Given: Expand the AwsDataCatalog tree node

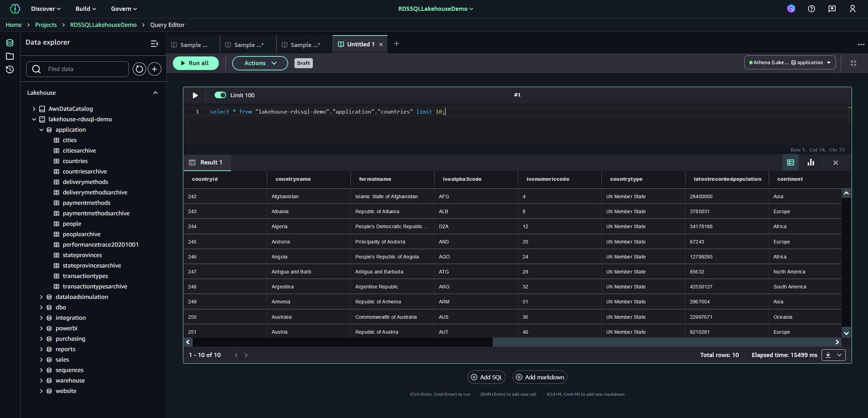Looking at the screenshot, I should pos(34,109).
